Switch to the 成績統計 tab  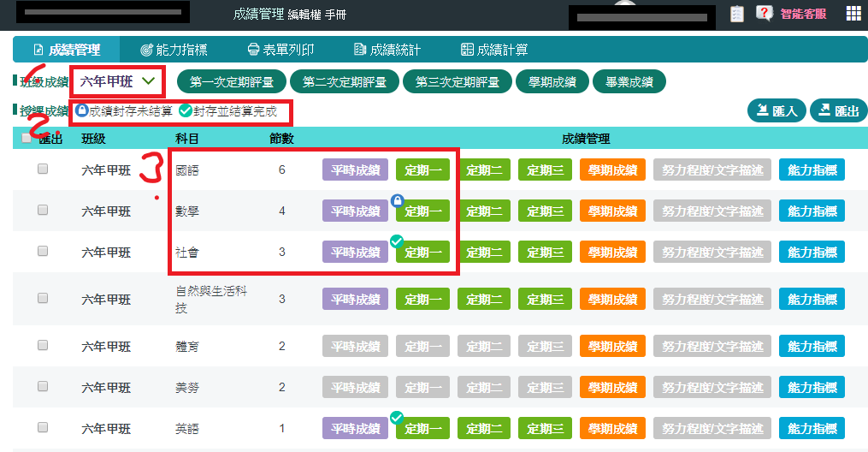[387, 50]
